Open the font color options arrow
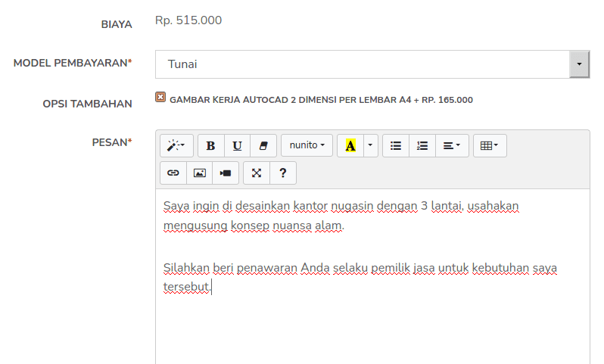This screenshot has width=604, height=364. [371, 145]
